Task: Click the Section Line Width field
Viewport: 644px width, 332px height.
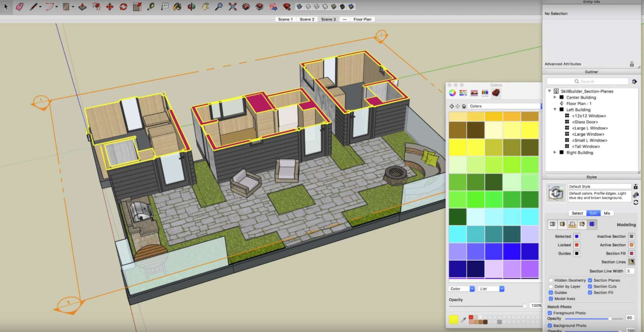Action: [x=630, y=272]
